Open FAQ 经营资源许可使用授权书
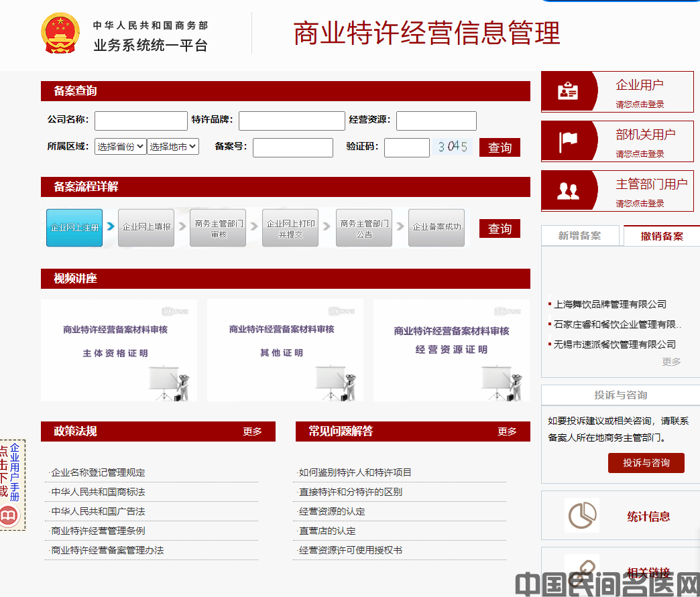Image resolution: width=700 pixels, height=597 pixels. pyautogui.click(x=351, y=550)
